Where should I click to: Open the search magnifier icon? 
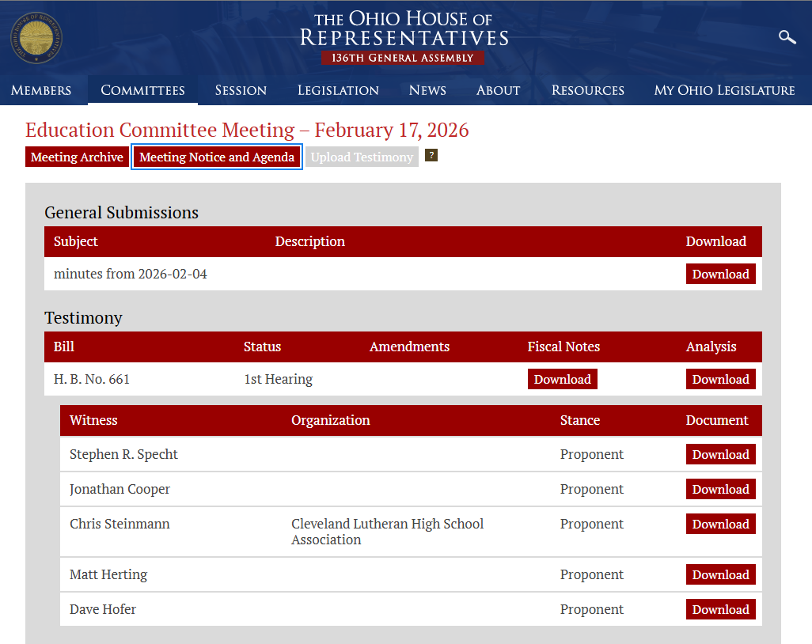[x=787, y=36]
